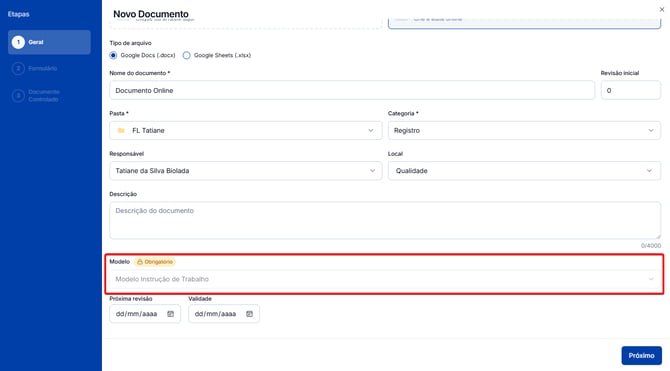The image size is (670, 371).
Task: Open the Categoria dropdown showing Registro
Action: [524, 130]
